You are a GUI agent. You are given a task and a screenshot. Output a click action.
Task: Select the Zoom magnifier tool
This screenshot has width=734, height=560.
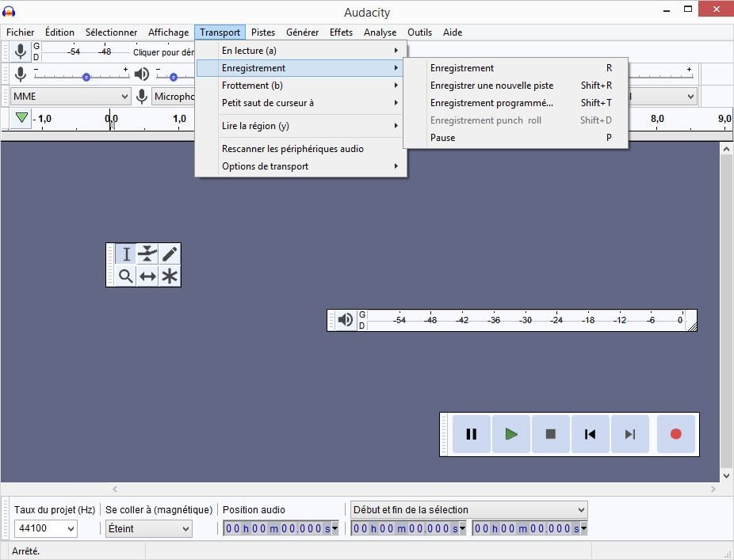pos(126,276)
